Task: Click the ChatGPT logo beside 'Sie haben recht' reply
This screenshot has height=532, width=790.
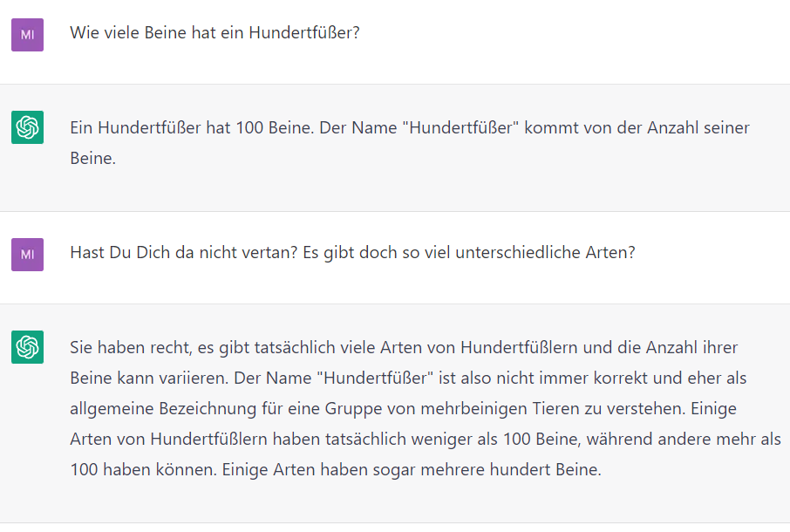Action: click(x=27, y=347)
